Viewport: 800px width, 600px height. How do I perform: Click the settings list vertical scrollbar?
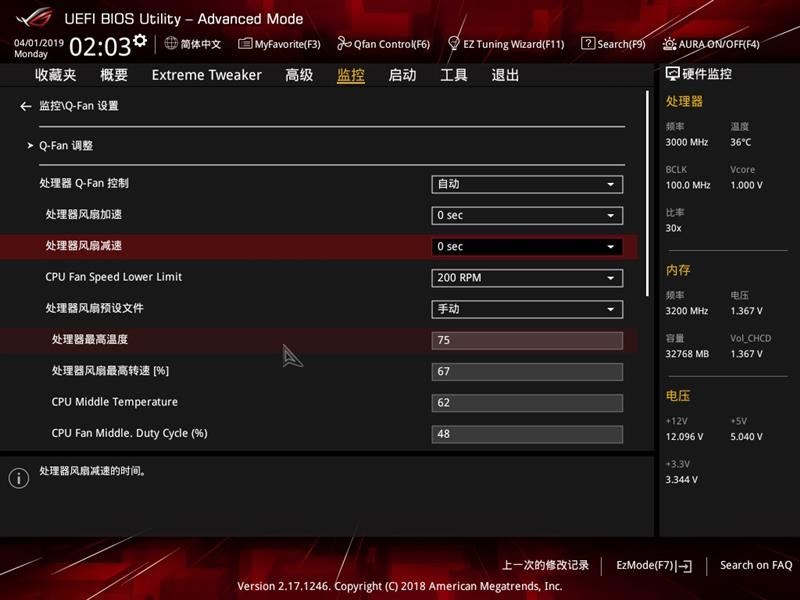(647, 194)
